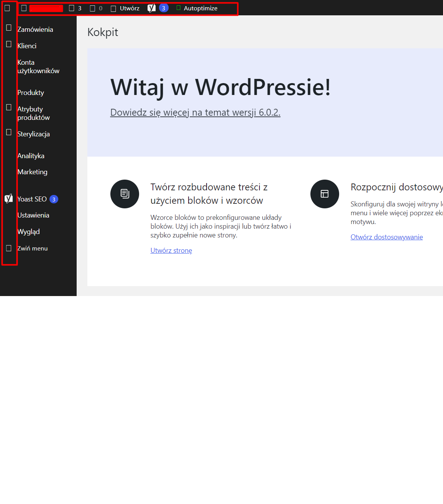Click Zamówienia placeholder icon
The image size is (443, 504).
(x=9, y=28)
